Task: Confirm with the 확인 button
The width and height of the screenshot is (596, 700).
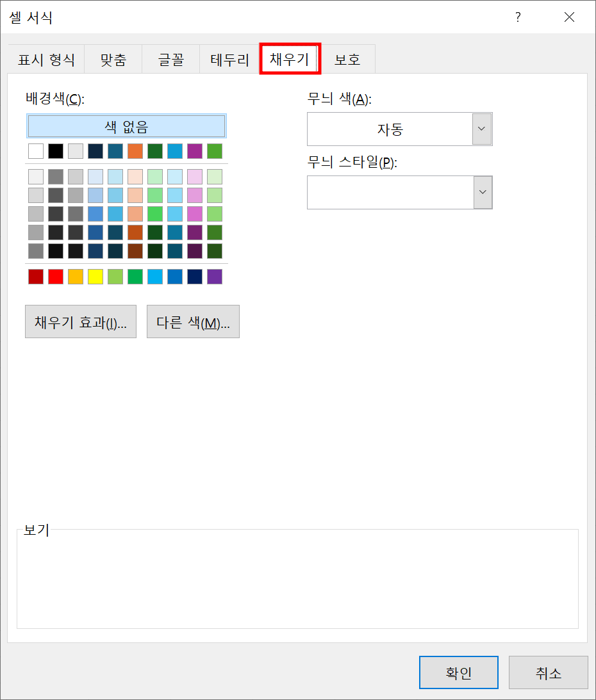Action: click(458, 672)
